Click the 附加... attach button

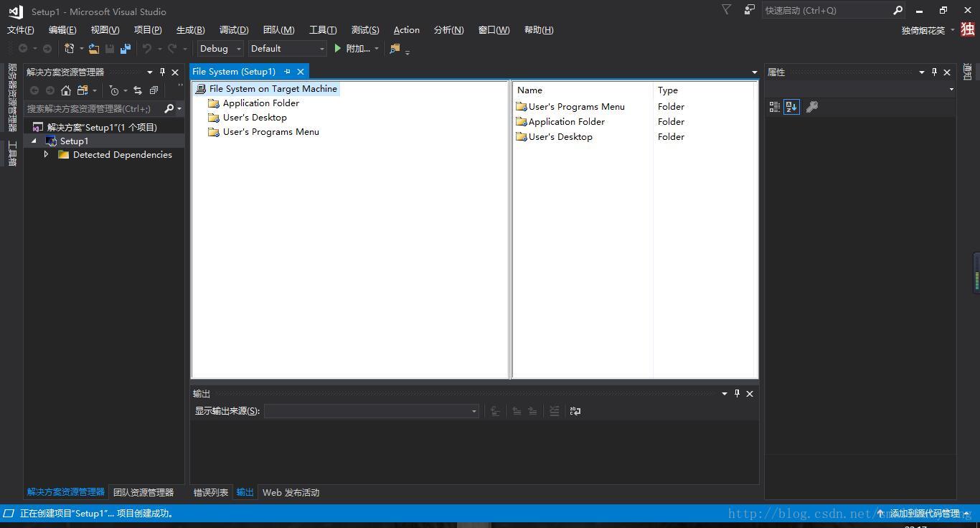click(352, 49)
